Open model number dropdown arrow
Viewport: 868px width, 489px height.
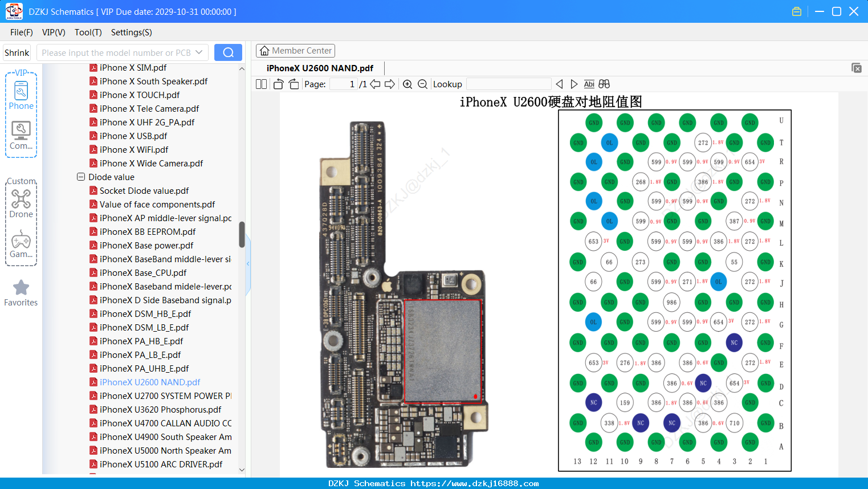coord(199,52)
